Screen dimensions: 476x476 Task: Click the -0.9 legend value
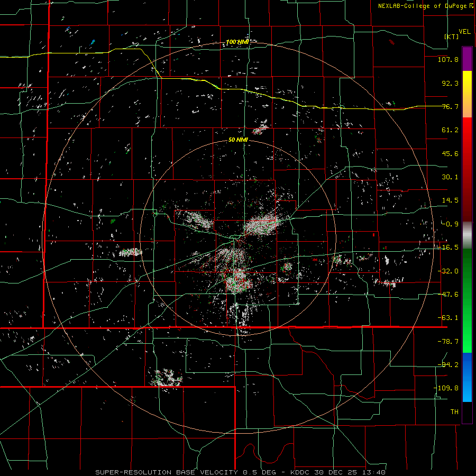point(450,224)
